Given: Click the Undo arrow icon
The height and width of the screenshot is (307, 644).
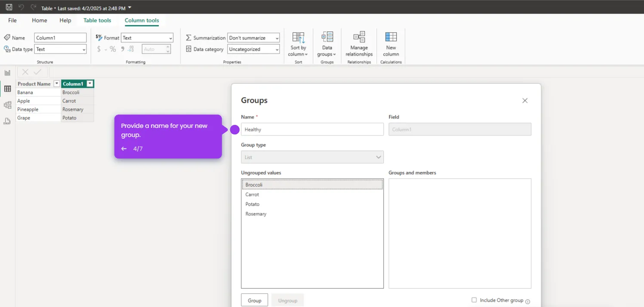Looking at the screenshot, I should pyautogui.click(x=21, y=7).
